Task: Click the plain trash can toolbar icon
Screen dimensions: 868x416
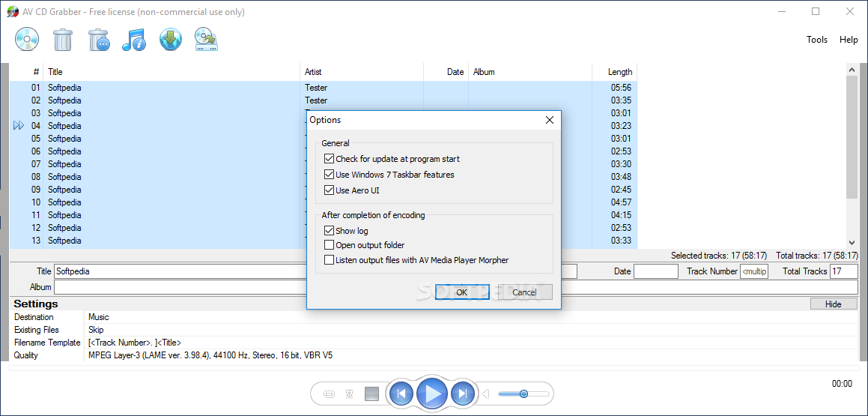Action: [63, 40]
